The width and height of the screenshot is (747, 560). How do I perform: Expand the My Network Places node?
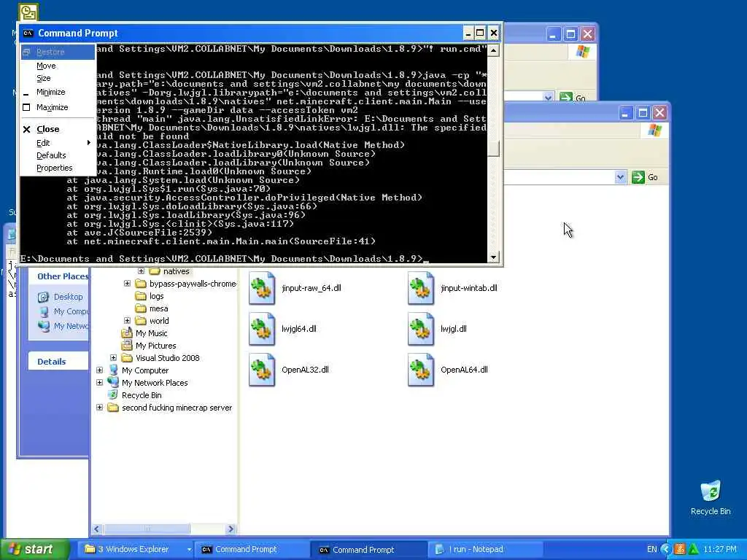[x=99, y=382]
